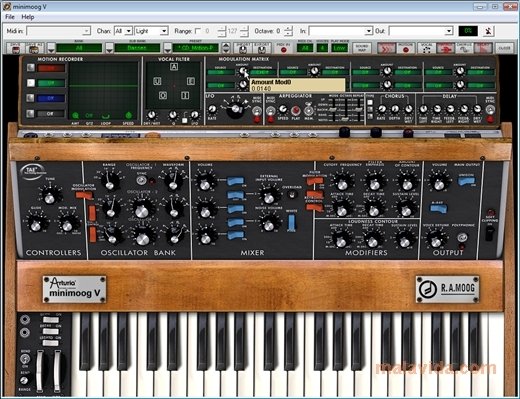Click the panic icon beside CPU meter
Image resolution: width=520 pixels, height=399 pixels.
point(488,31)
